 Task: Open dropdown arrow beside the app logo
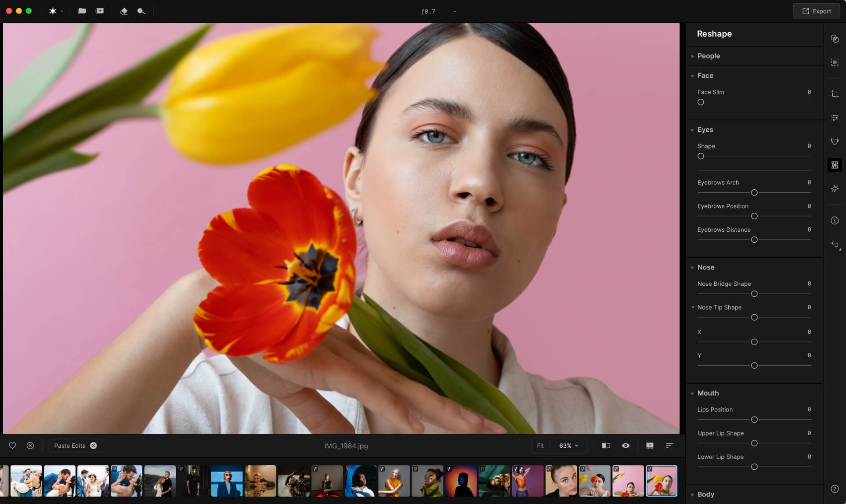[62, 11]
